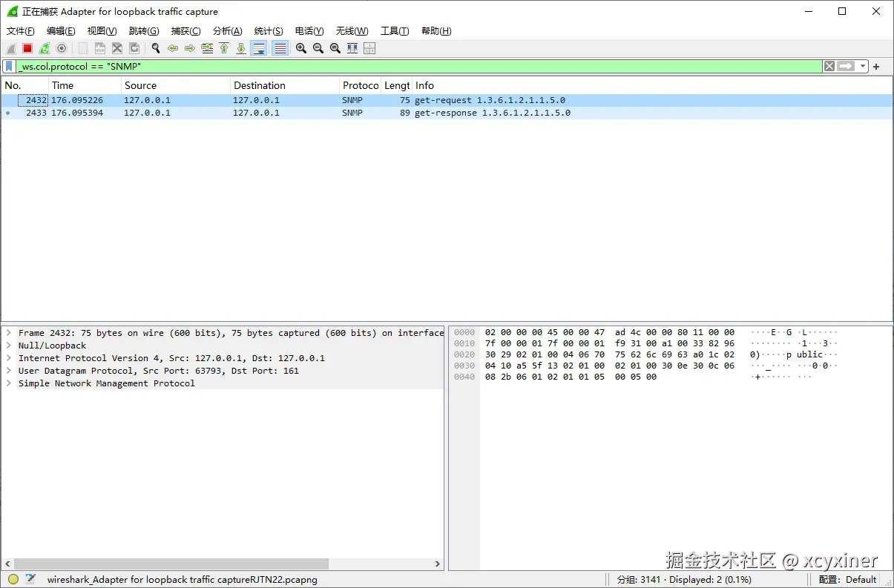Viewport: 894px width, 588px height.
Task: Click the save capture file icon
Action: pyautogui.click(x=100, y=48)
